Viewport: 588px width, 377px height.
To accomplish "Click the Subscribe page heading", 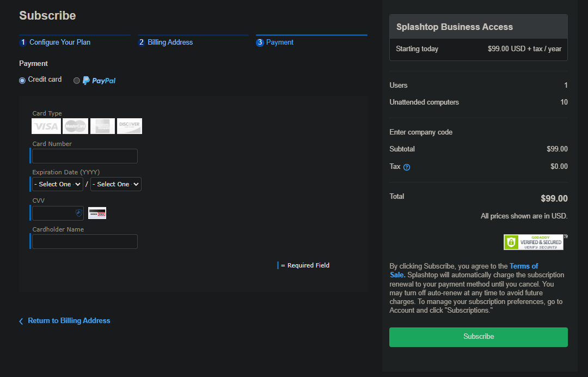I will click(x=47, y=15).
